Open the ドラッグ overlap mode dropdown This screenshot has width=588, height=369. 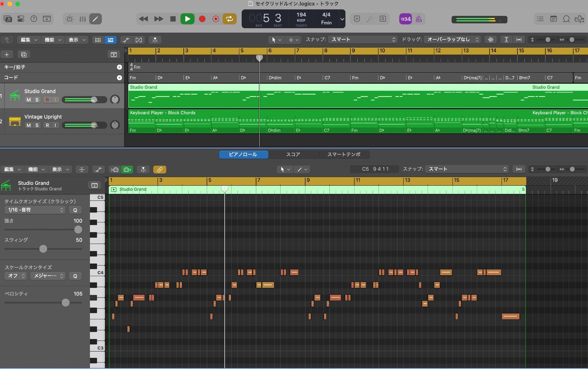tap(452, 40)
